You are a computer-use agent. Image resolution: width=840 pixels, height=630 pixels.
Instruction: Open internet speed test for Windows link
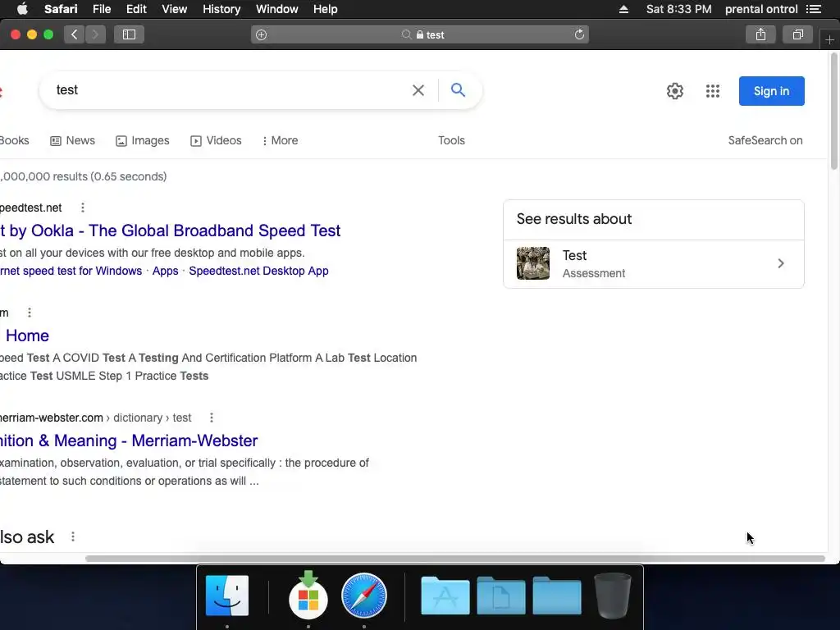[x=71, y=271]
